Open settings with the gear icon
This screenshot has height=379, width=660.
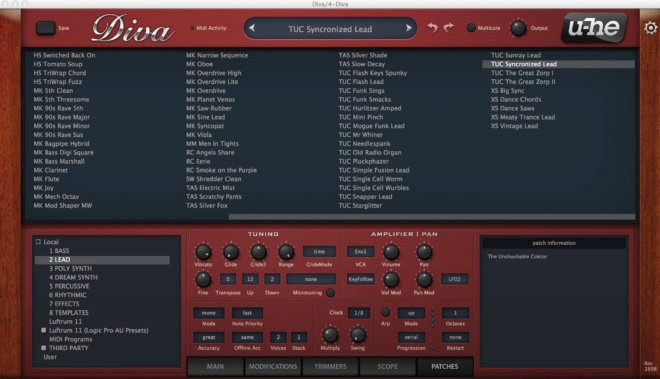coord(651,28)
